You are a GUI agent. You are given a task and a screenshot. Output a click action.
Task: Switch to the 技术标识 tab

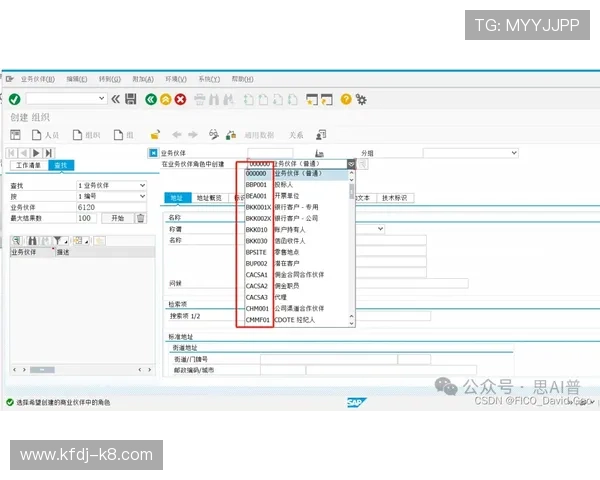pos(395,198)
